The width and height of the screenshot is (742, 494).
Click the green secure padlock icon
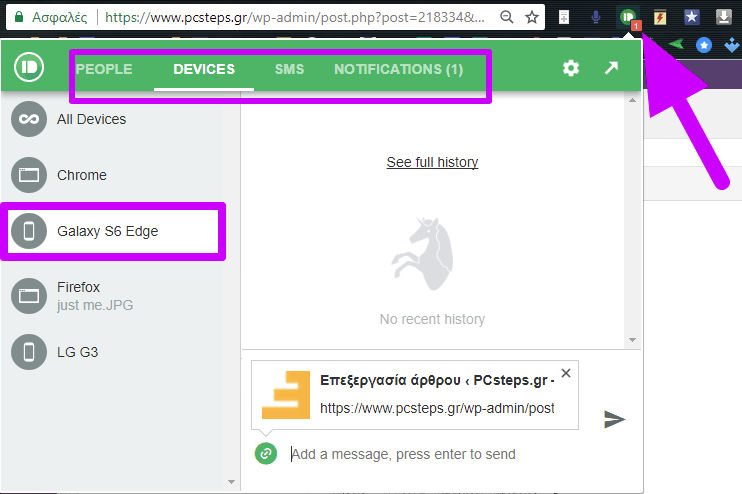(x=19, y=18)
